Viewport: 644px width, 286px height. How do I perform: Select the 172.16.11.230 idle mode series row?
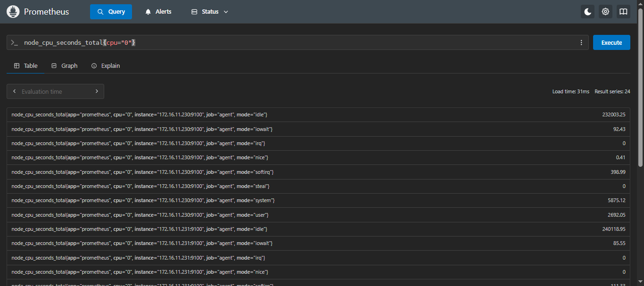click(x=318, y=114)
